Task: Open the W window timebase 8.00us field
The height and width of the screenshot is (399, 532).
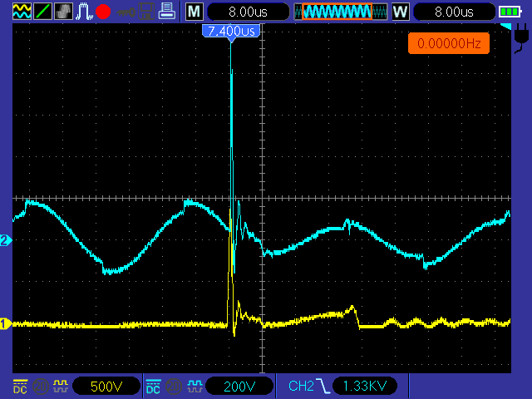Action: point(453,12)
